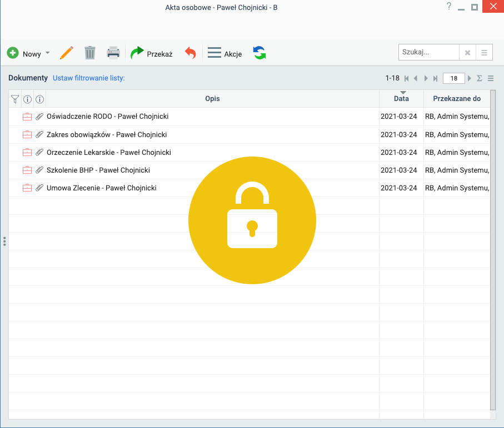Click the red undo arrow icon

coord(190,53)
